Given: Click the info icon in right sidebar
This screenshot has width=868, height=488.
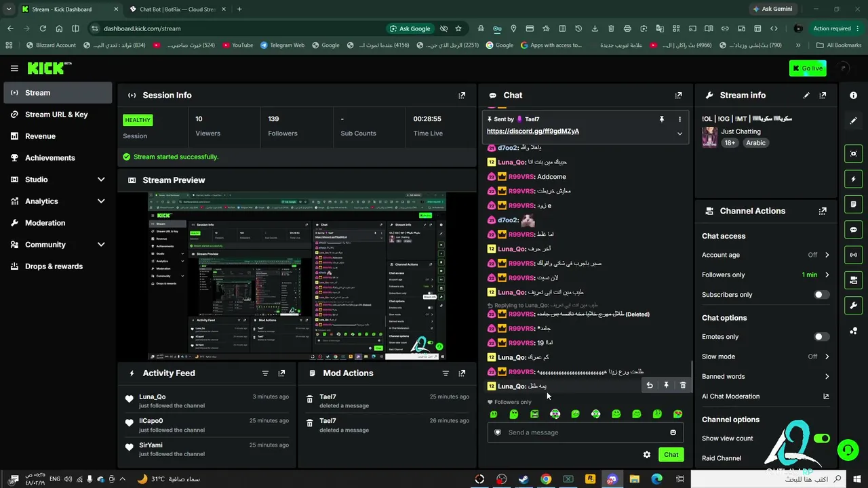Looking at the screenshot, I should [x=853, y=96].
